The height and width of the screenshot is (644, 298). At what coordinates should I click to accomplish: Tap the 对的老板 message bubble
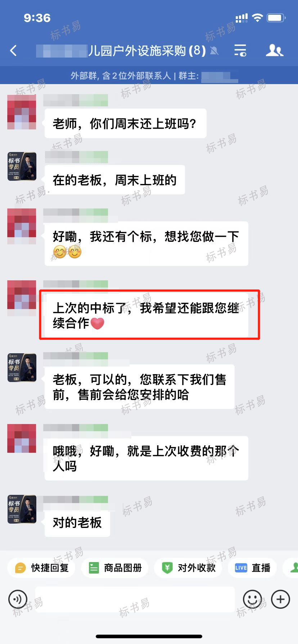(77, 523)
